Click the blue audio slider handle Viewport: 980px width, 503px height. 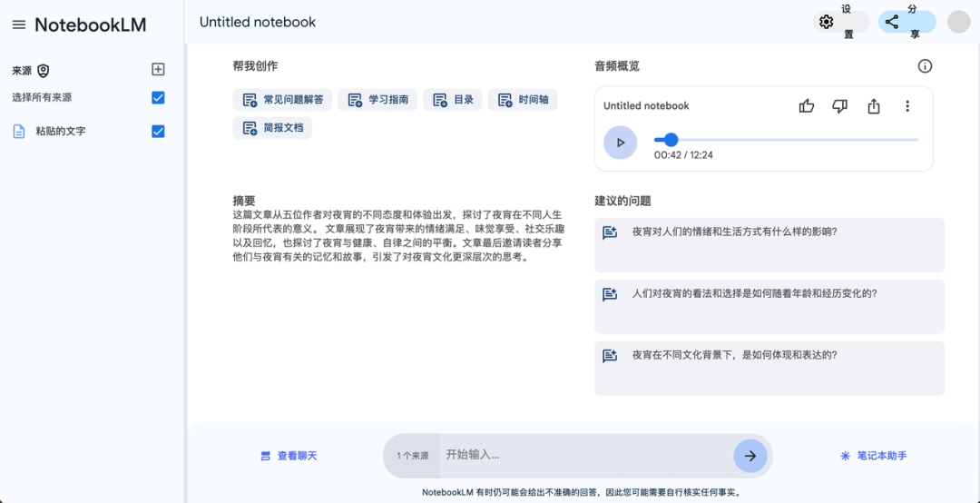(x=671, y=140)
